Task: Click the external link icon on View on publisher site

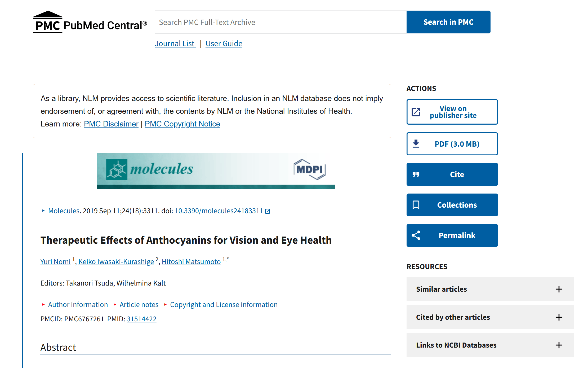Action: coord(416,112)
